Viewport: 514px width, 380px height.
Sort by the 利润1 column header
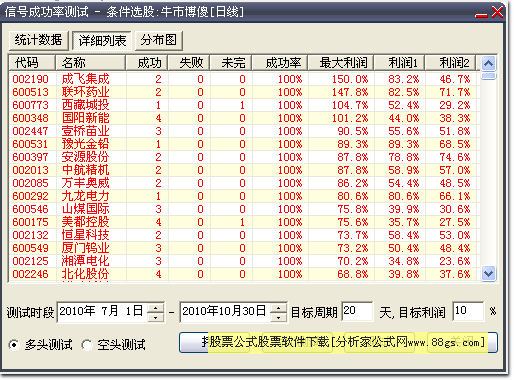pyautogui.click(x=400, y=63)
